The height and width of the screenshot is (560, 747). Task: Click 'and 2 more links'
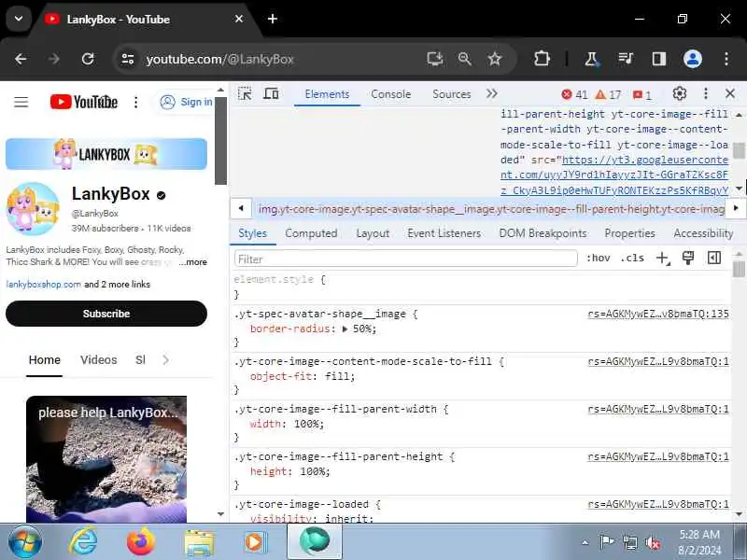click(118, 285)
